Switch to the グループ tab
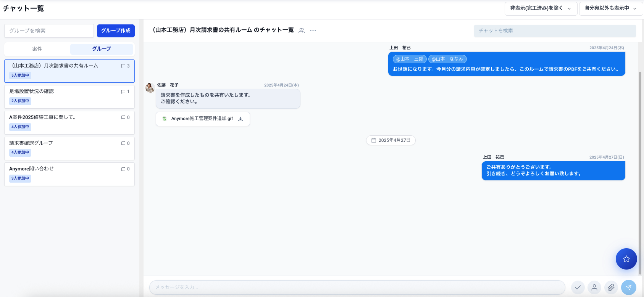 tap(102, 49)
